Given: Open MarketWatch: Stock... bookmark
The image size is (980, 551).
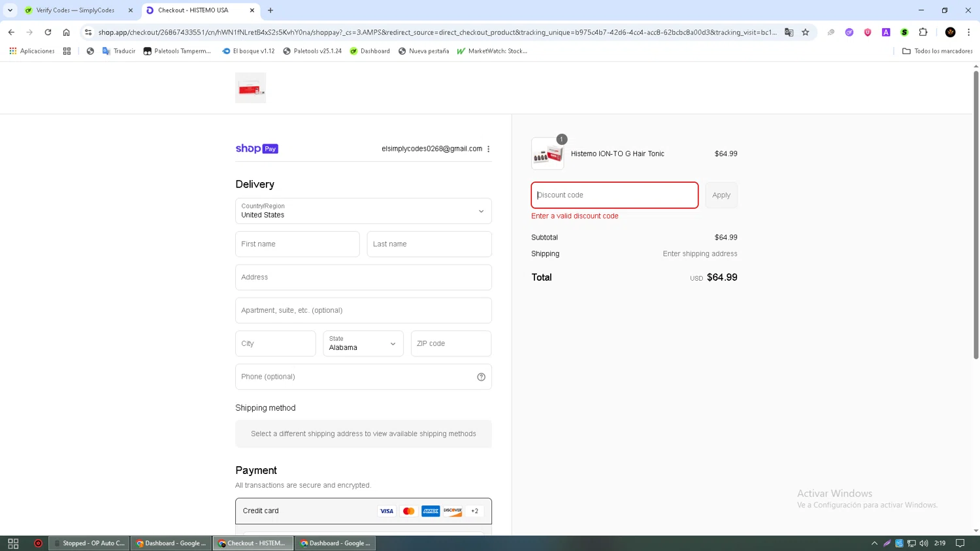Looking at the screenshot, I should coord(492,51).
